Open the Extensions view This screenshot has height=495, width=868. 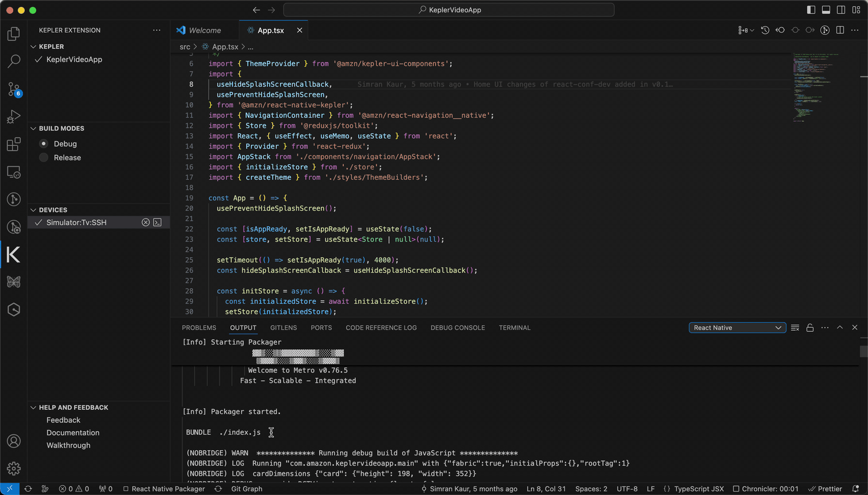click(x=13, y=144)
